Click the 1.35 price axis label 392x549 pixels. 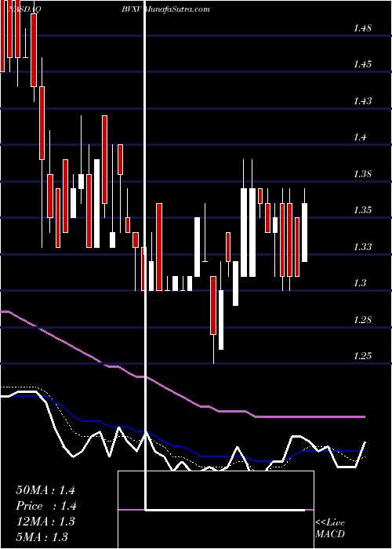tap(362, 210)
